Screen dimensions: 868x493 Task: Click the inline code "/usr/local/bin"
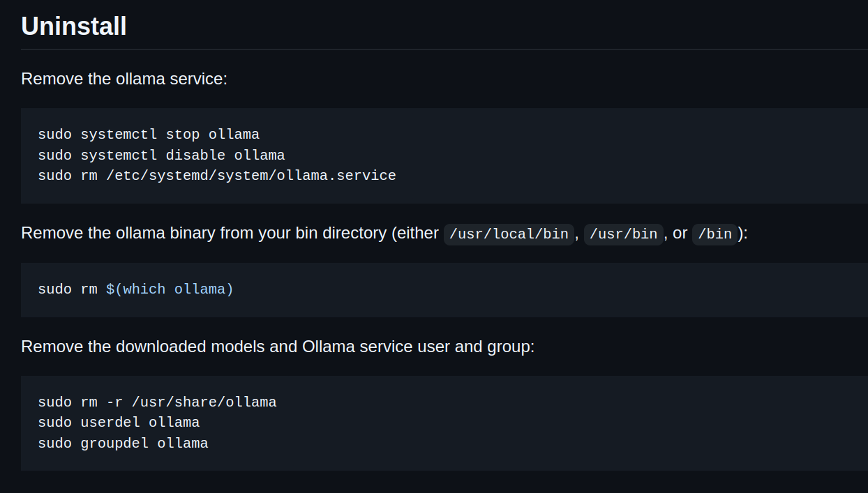point(509,234)
